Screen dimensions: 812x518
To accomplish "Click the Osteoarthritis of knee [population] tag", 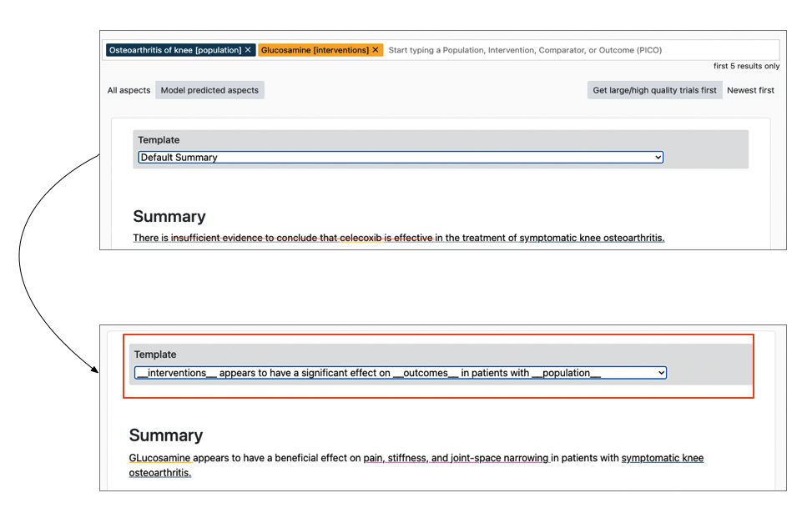I will [x=181, y=50].
